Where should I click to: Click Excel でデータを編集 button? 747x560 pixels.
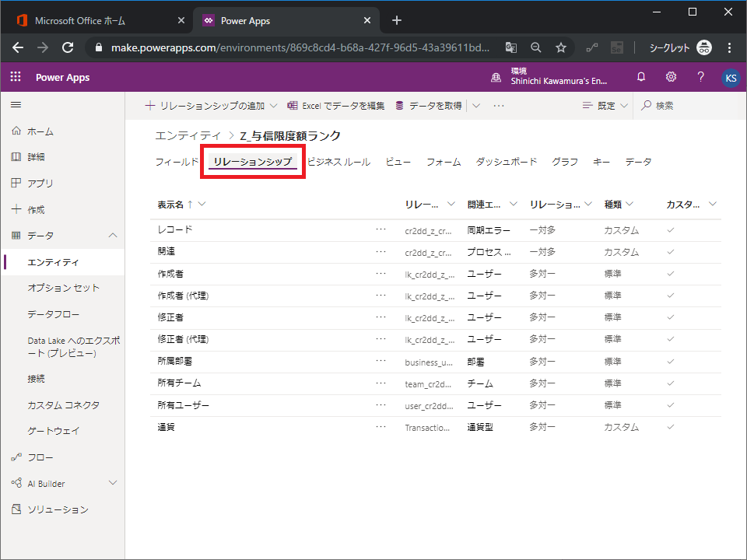tap(336, 106)
